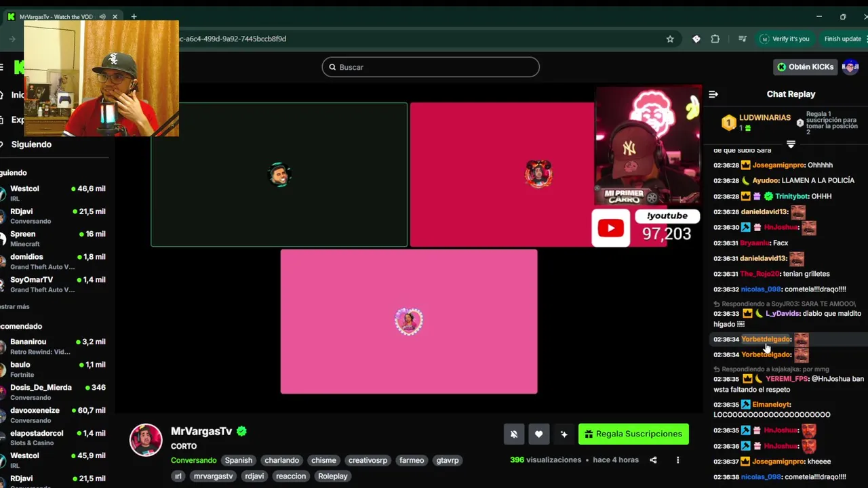Select the creativosrp tag
The height and width of the screenshot is (488, 868).
click(x=368, y=460)
